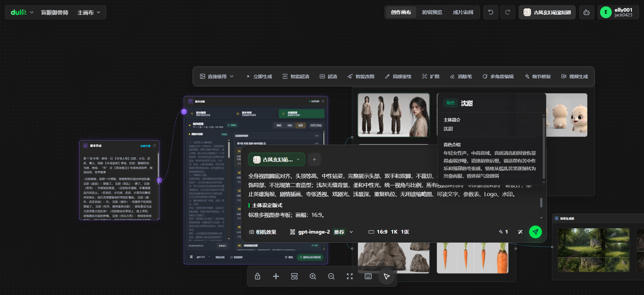Click plus button beside style selector
This screenshot has height=295, width=644.
coord(314,159)
